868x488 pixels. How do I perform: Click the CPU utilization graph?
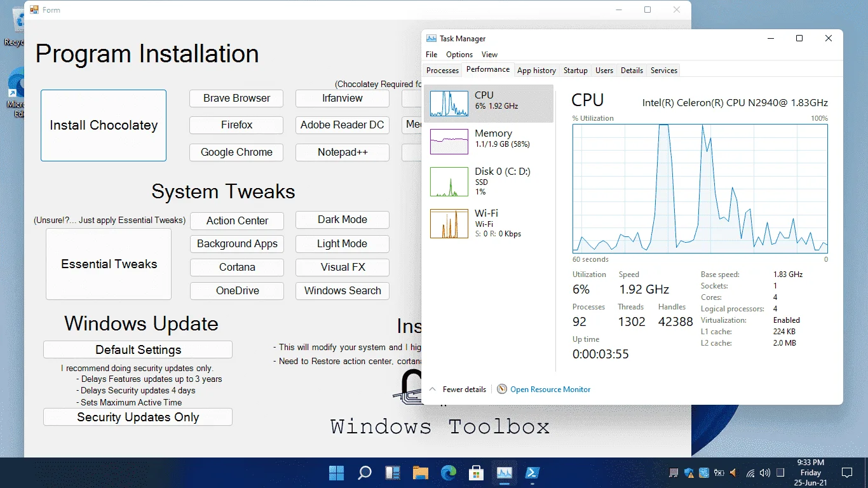click(x=700, y=188)
